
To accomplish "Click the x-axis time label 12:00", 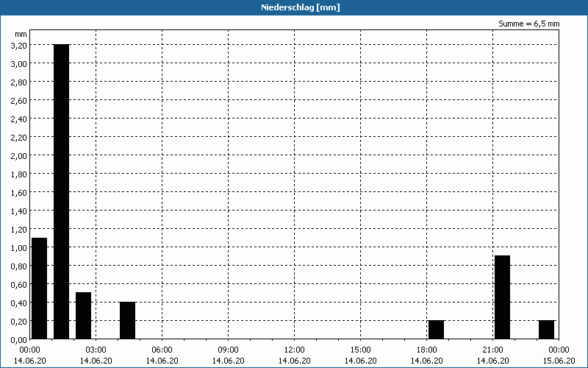I will 295,350.
